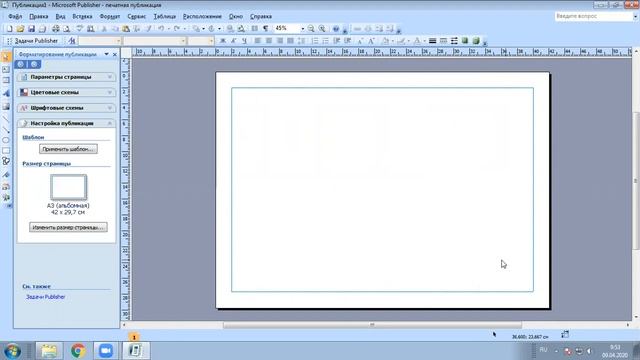Screen dimensions: 640x360
Task: Open the Правка menu
Action: pyautogui.click(x=38, y=16)
